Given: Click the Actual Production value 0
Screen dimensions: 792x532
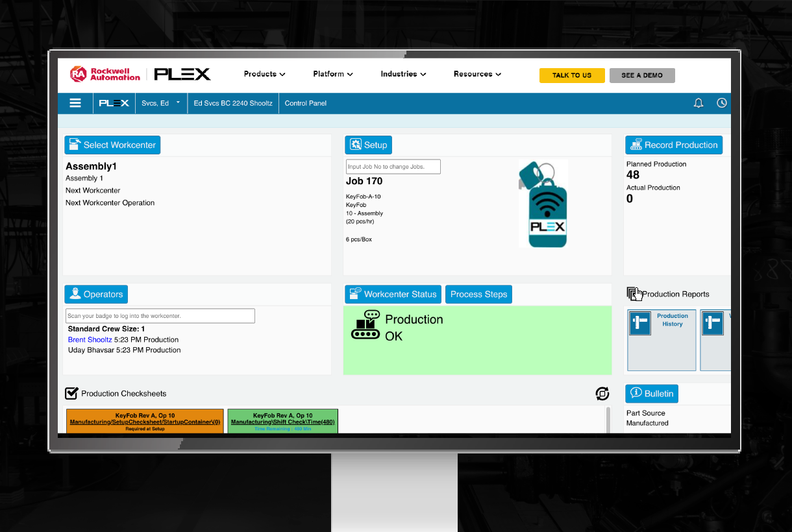Looking at the screenshot, I should click(x=630, y=199).
